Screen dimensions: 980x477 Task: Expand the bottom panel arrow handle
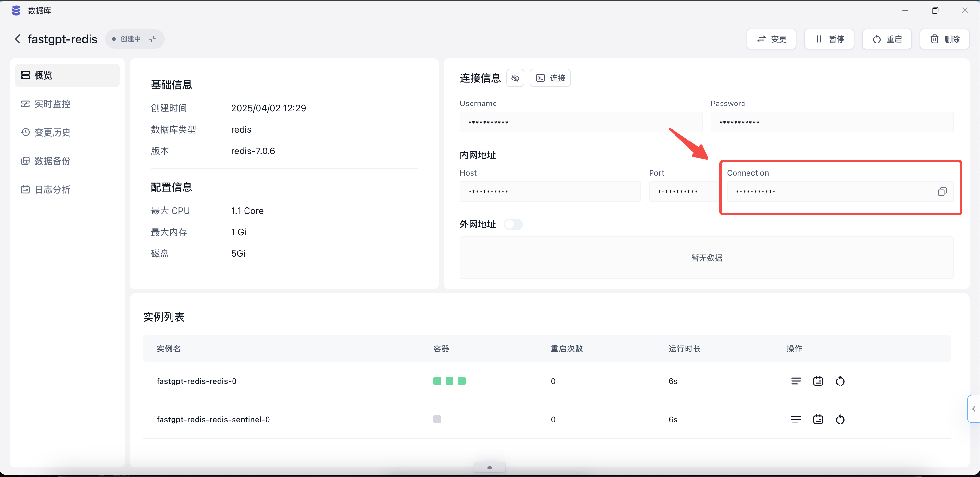(490, 467)
